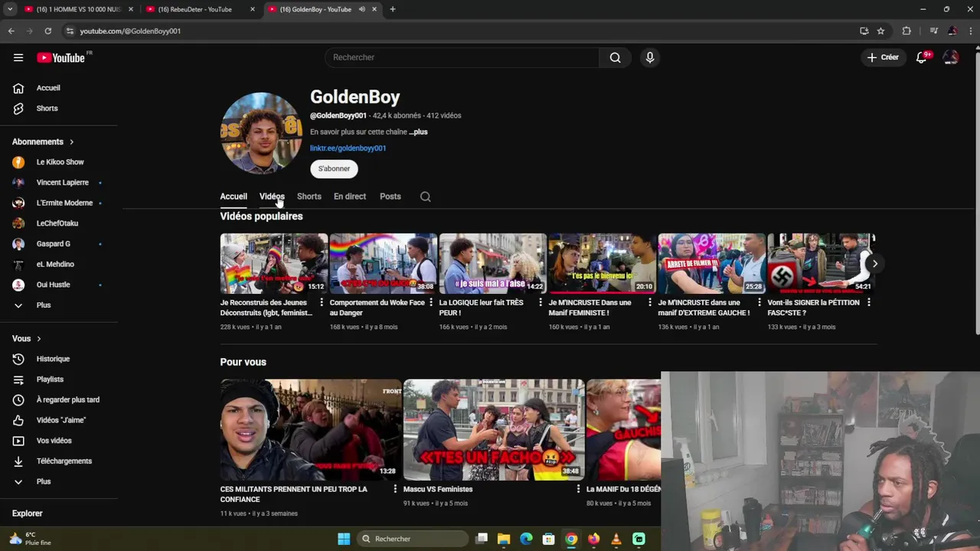Screen dimensions: 980x551
Task: Launch Chrome from the taskbar
Action: pyautogui.click(x=571, y=539)
